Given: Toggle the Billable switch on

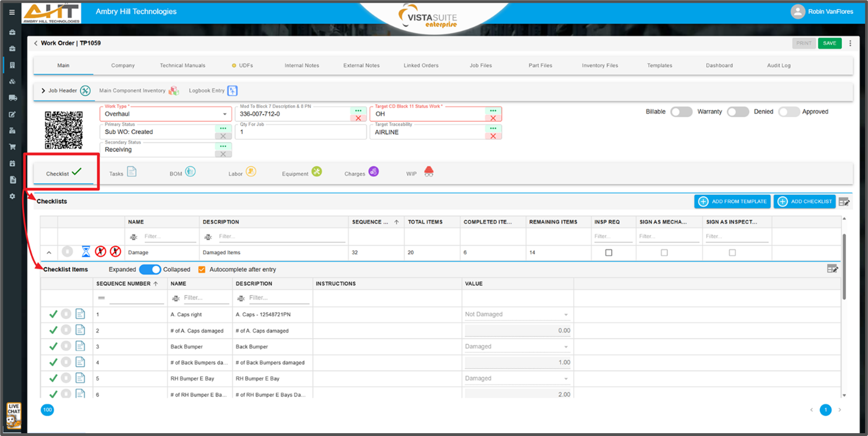Looking at the screenshot, I should [681, 111].
